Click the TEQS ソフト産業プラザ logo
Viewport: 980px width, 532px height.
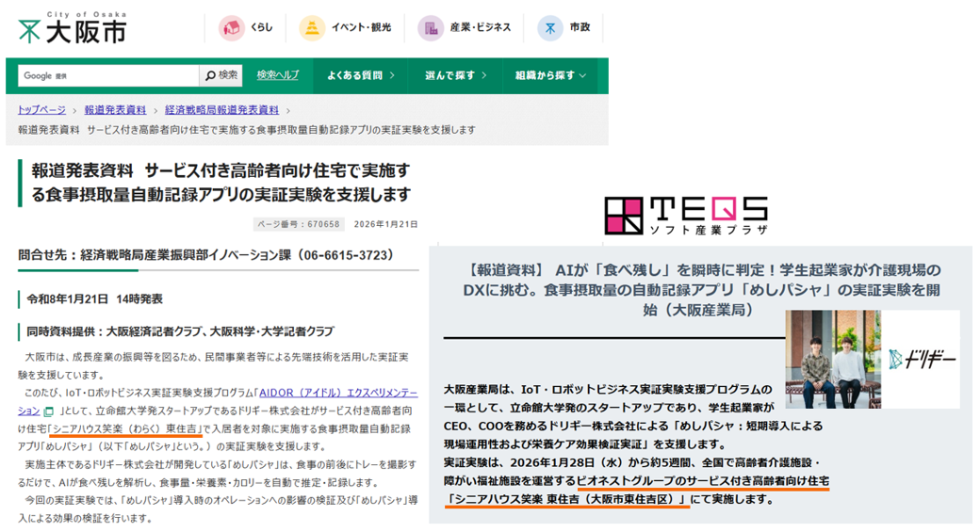[x=685, y=216]
